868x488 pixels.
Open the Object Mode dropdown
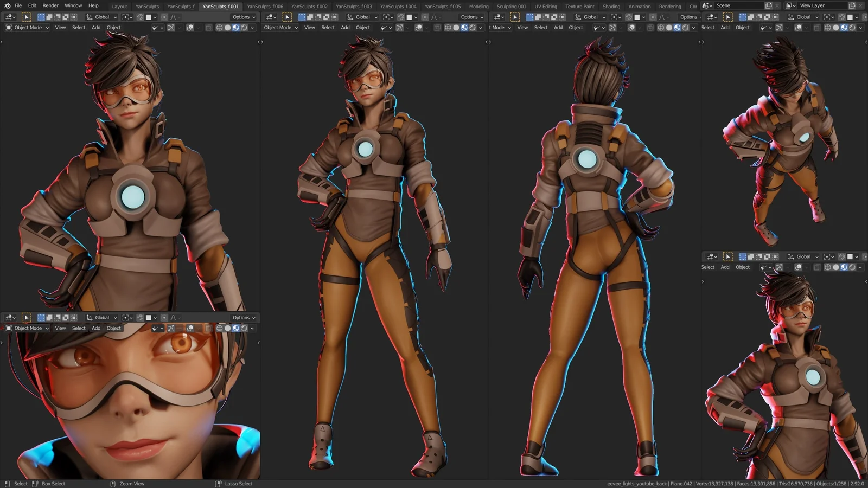tap(26, 27)
